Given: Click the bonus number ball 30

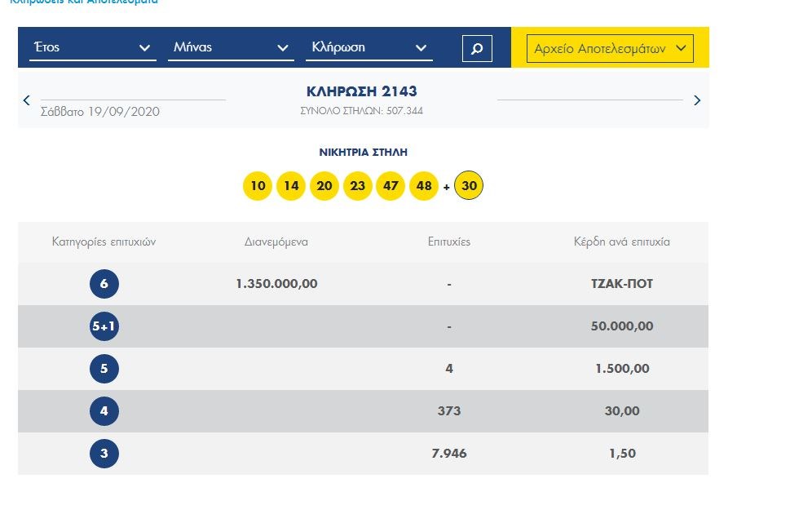Looking at the screenshot, I should click(469, 186).
